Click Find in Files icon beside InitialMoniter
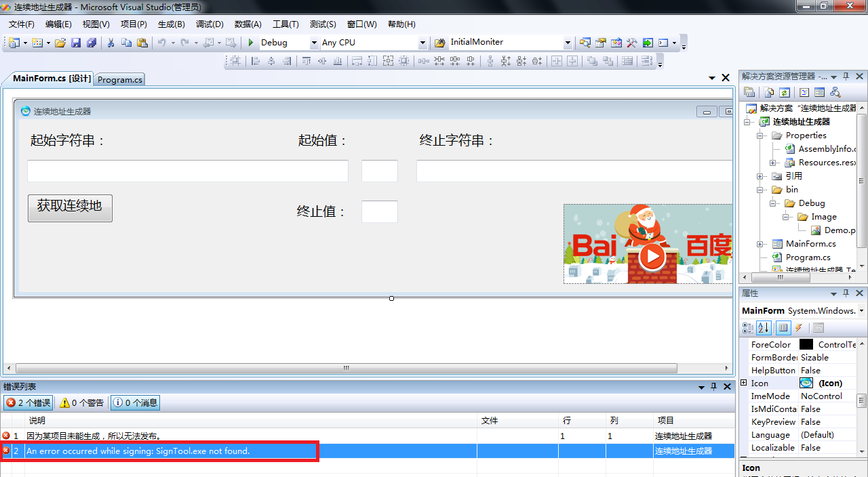Screen dimensions: 868x477 coord(439,43)
